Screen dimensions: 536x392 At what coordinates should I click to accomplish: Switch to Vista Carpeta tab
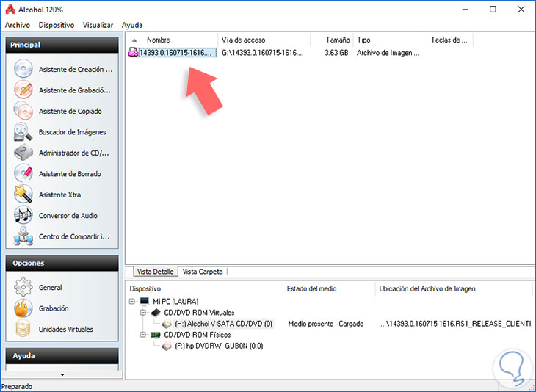203,272
